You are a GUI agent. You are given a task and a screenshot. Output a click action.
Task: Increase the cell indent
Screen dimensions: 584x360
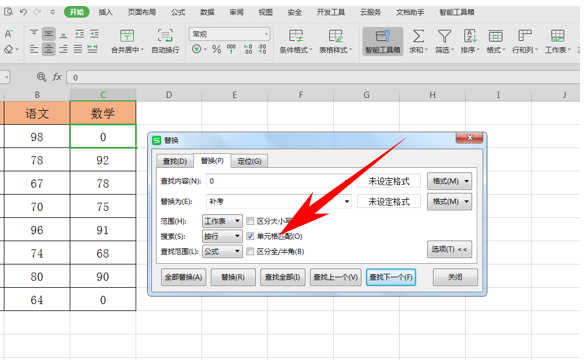[94, 34]
